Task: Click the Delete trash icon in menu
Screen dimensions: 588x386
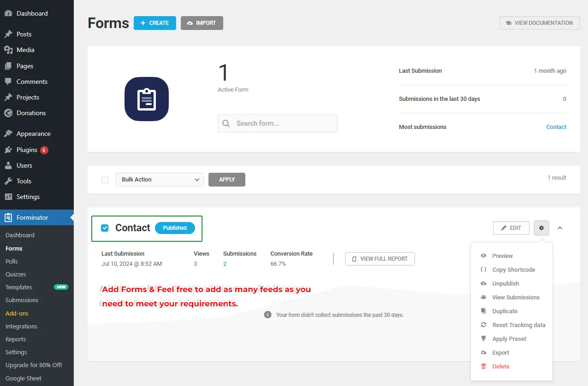Action: coord(483,367)
